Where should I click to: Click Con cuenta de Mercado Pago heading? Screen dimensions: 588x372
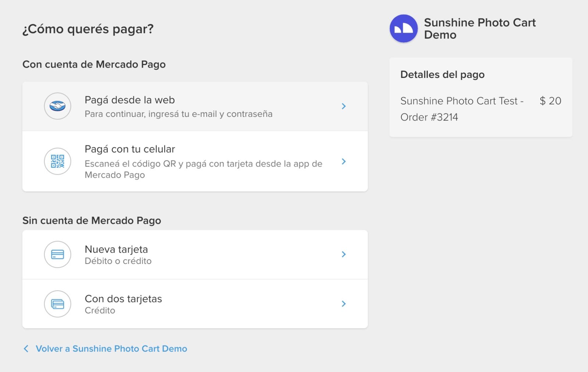point(94,64)
